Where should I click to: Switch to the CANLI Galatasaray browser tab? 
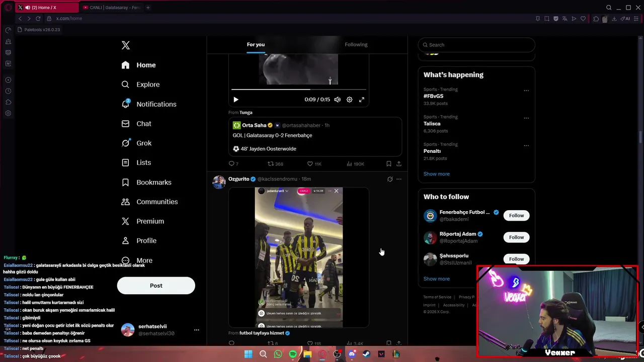click(112, 8)
